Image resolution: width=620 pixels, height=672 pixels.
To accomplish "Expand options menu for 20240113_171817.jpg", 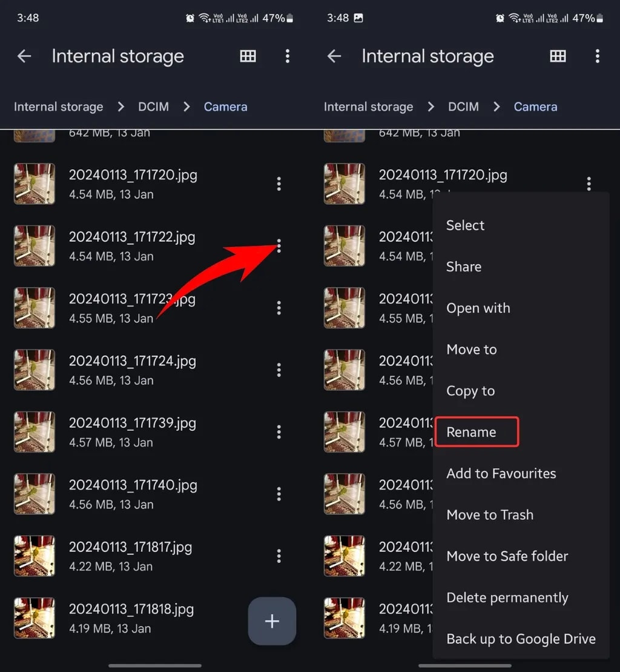I will [x=279, y=556].
